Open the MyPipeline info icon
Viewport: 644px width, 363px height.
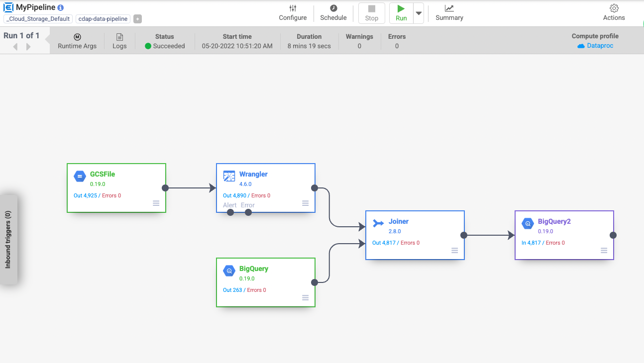[61, 8]
